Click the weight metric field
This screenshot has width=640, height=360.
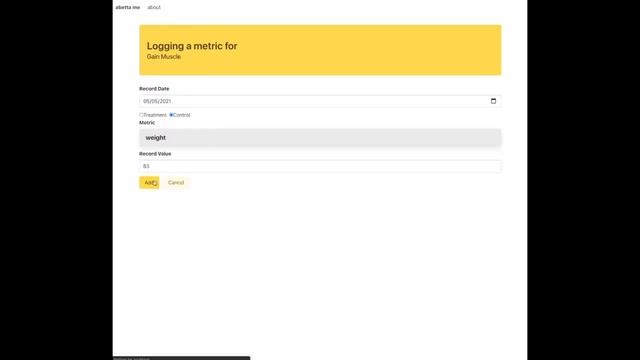[x=320, y=138]
